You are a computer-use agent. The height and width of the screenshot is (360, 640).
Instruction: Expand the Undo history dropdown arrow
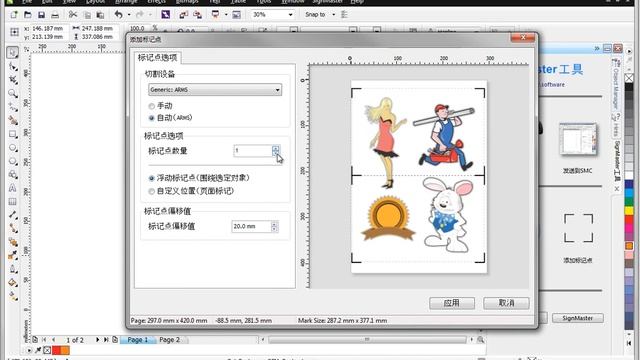pyautogui.click(x=129, y=15)
